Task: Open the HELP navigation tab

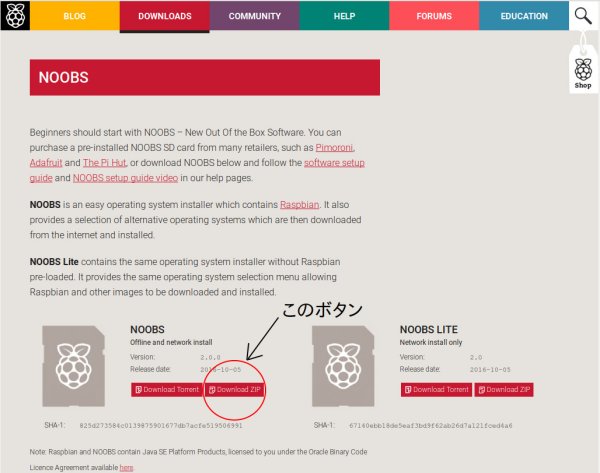Action: coord(344,16)
